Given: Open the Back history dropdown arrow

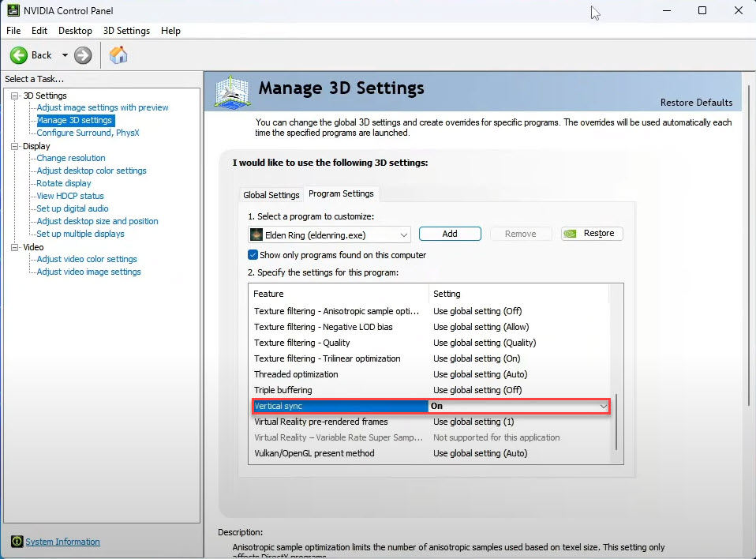Looking at the screenshot, I should click(65, 55).
